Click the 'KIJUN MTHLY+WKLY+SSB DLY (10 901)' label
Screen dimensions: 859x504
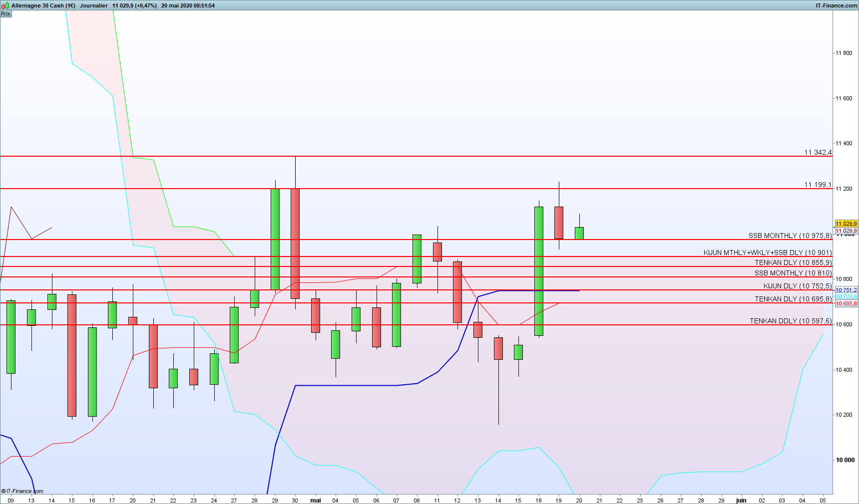tap(768, 252)
